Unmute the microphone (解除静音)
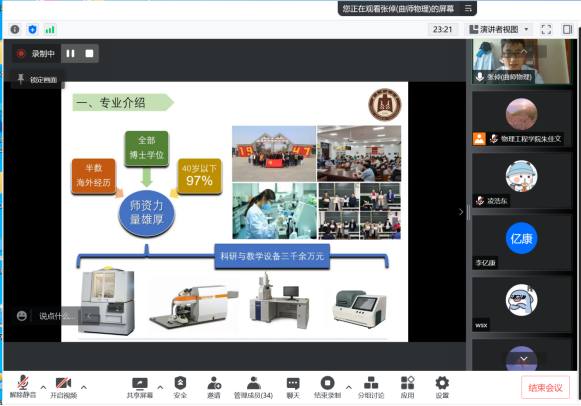581x406 pixels. [23, 387]
